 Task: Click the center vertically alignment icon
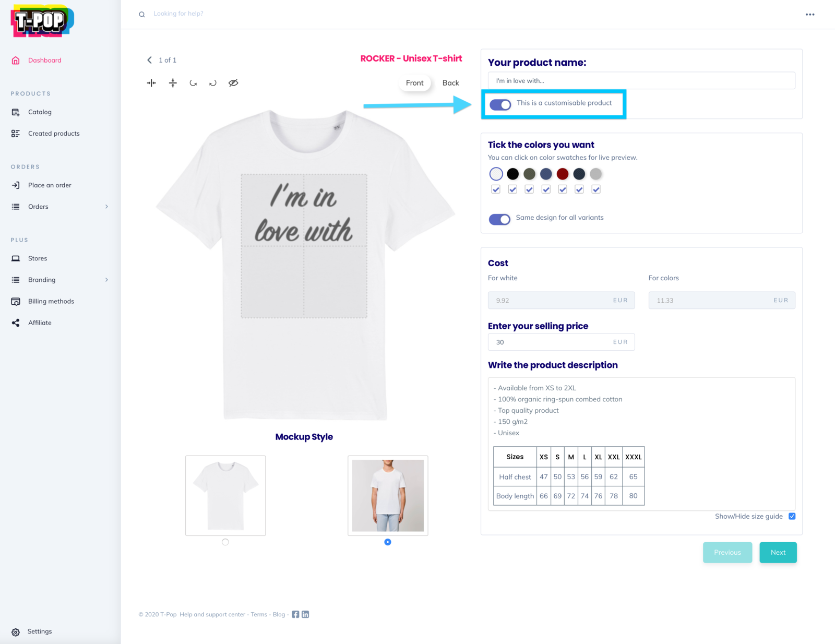point(173,83)
